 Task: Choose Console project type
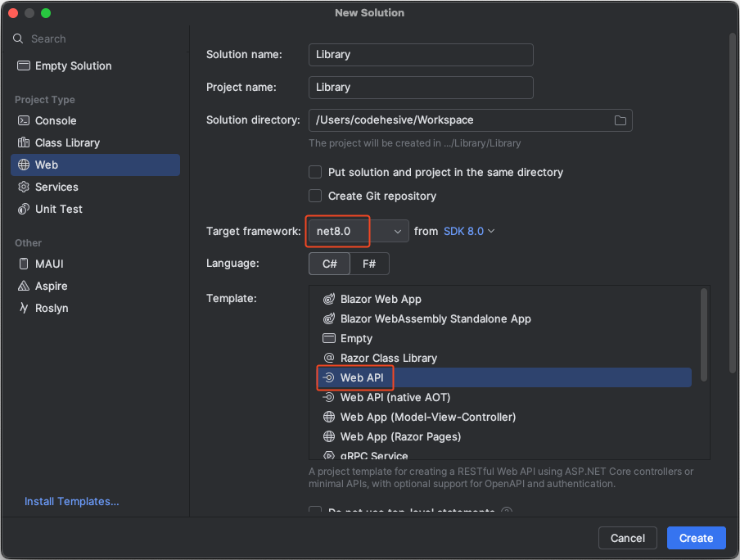[95, 120]
